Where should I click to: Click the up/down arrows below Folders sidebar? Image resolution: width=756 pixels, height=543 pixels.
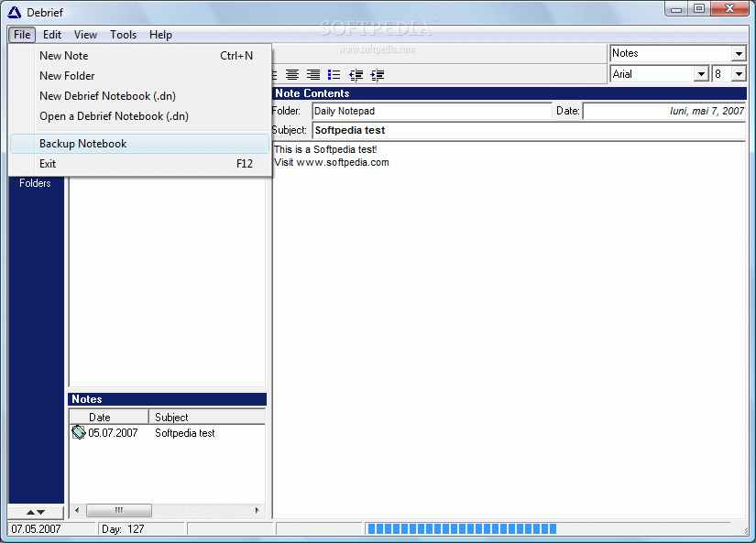(36, 512)
